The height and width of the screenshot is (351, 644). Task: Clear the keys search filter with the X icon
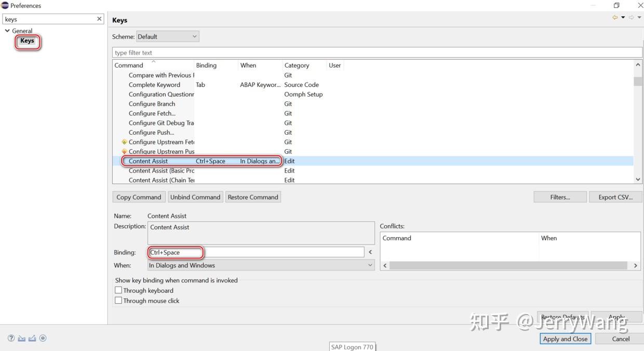[x=99, y=19]
